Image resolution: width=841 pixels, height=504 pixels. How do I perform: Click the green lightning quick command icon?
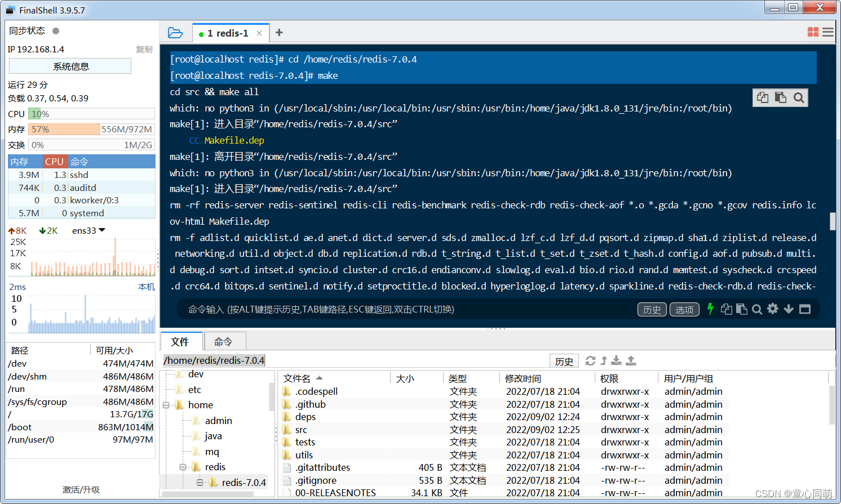(x=710, y=309)
